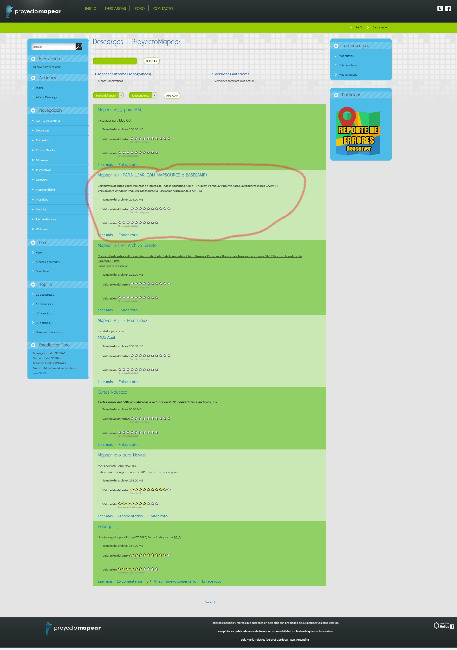457x650 pixels.
Task: Click the proyectomapear logo in the footer
Action: point(73,628)
